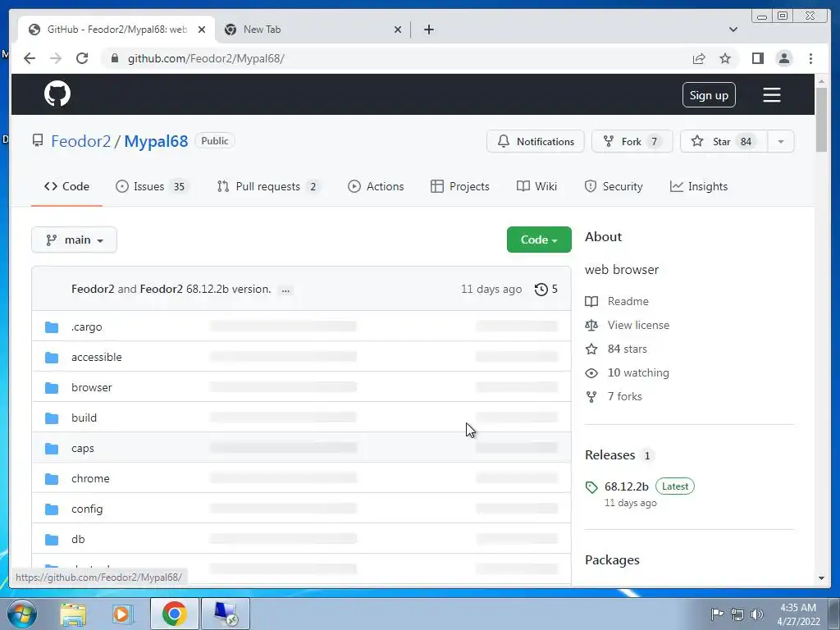Viewport: 840px width, 630px height.
Task: Close the New Tab tab
Action: [x=398, y=30]
